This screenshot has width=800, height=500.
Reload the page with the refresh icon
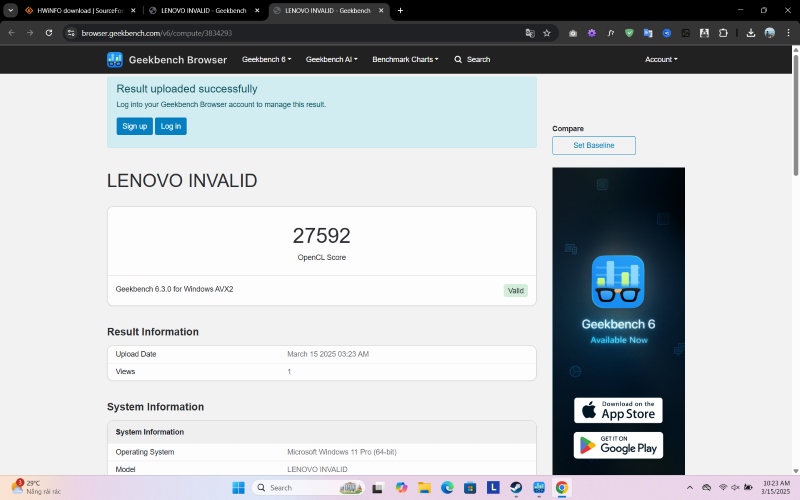49,33
